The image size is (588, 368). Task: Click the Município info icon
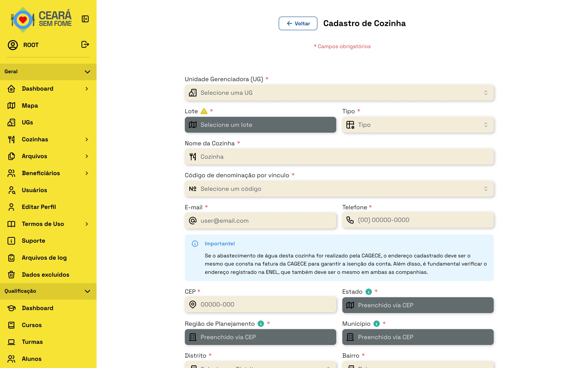tap(376, 324)
